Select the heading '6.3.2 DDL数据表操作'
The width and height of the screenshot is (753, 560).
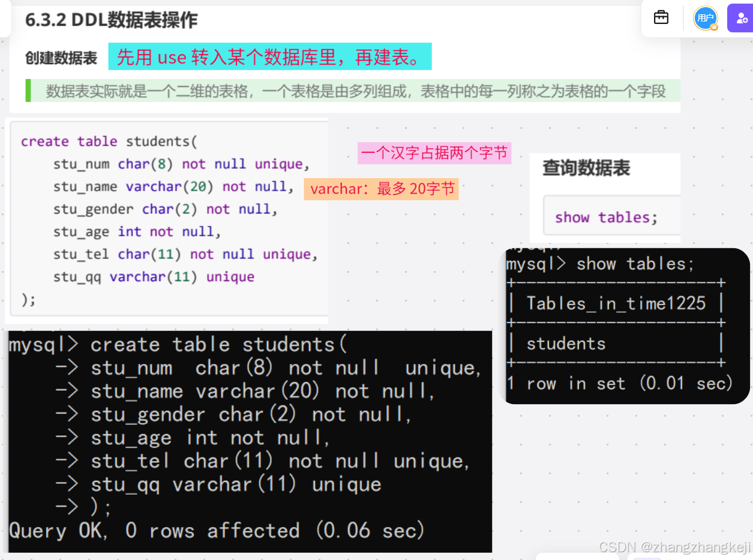tap(112, 20)
